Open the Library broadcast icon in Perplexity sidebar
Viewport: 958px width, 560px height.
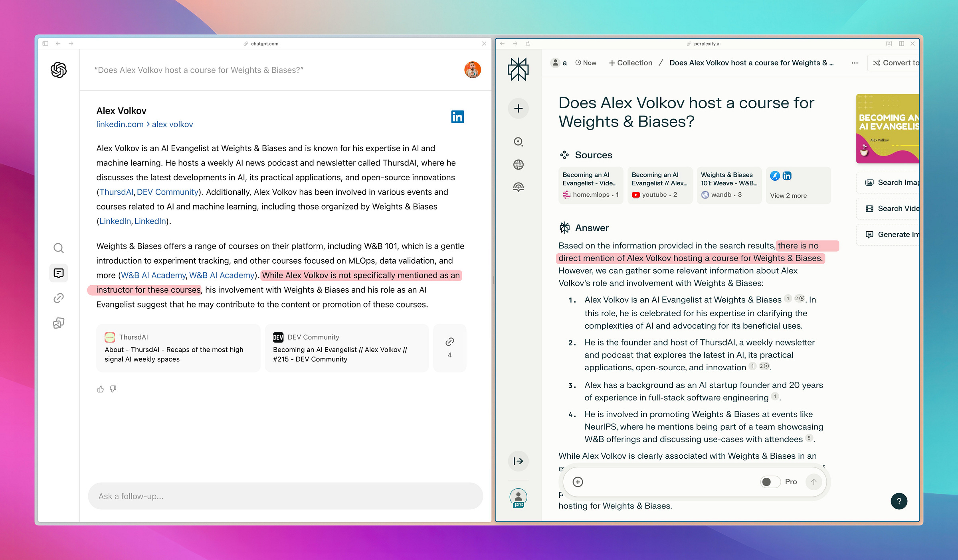tap(518, 187)
